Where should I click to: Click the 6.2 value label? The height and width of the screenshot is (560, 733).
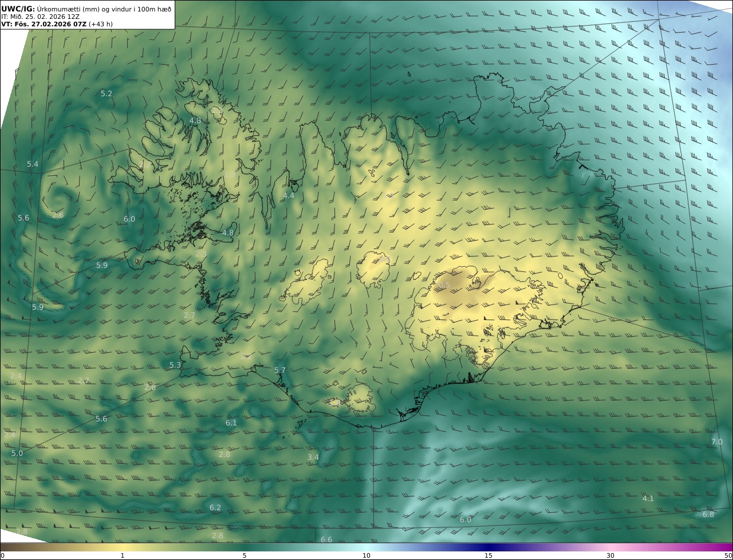215,508
